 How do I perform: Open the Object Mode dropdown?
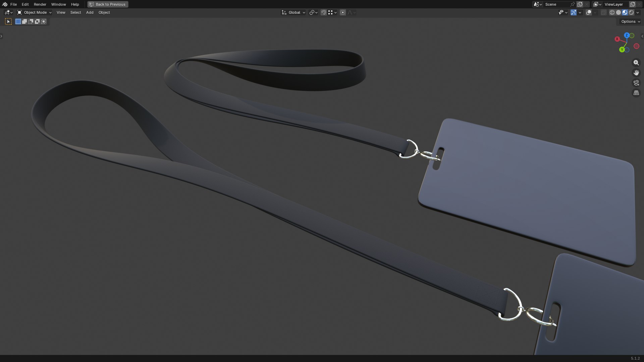(x=34, y=12)
